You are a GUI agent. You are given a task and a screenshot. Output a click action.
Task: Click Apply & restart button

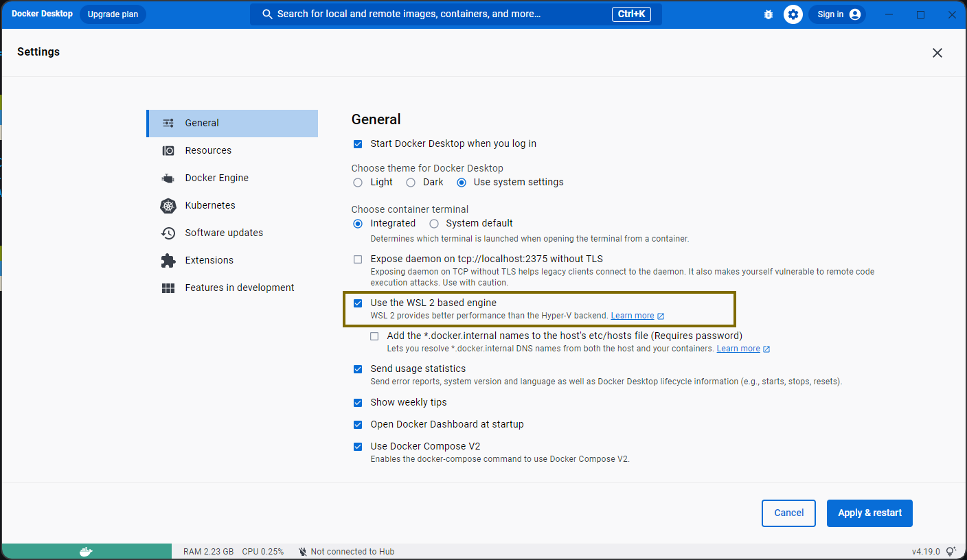[870, 513]
